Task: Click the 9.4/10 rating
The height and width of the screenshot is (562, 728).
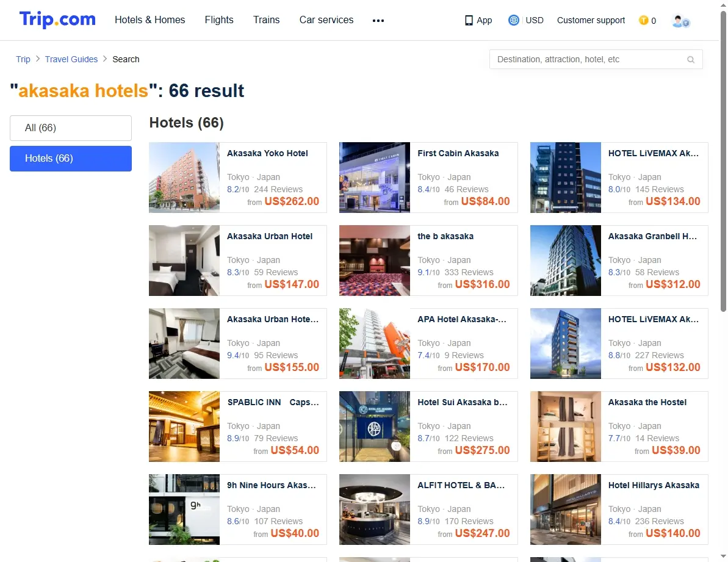Action: pyautogui.click(x=238, y=356)
